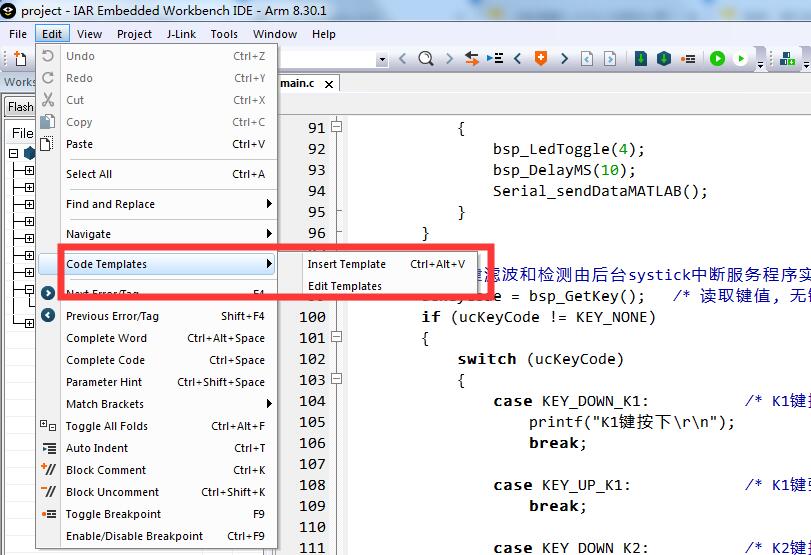This screenshot has width=811, height=555.
Task: Expand the Find and Replace submenu
Action: (157, 204)
